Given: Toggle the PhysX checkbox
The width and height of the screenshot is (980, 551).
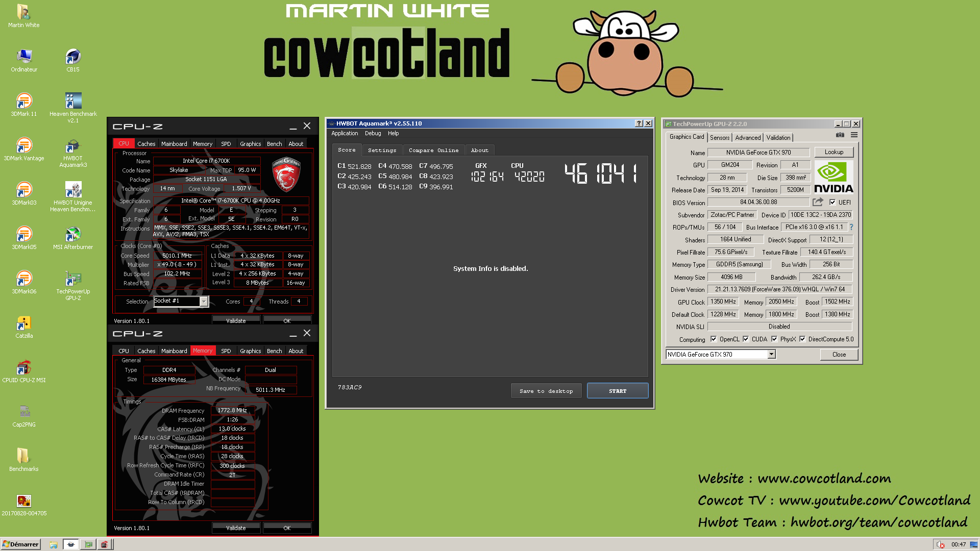Looking at the screenshot, I should point(774,339).
